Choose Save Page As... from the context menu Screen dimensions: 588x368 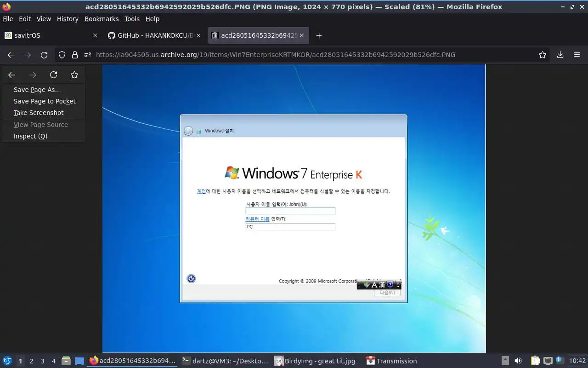coord(43,90)
